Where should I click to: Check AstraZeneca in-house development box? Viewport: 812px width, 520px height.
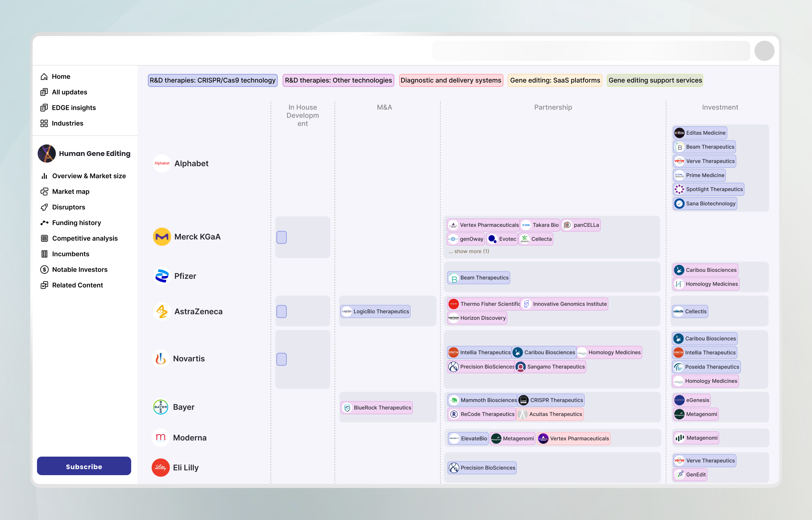coord(281,311)
